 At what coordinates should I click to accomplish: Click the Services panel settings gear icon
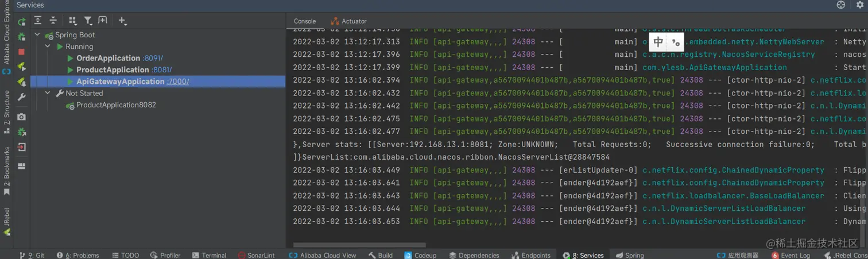tap(859, 5)
